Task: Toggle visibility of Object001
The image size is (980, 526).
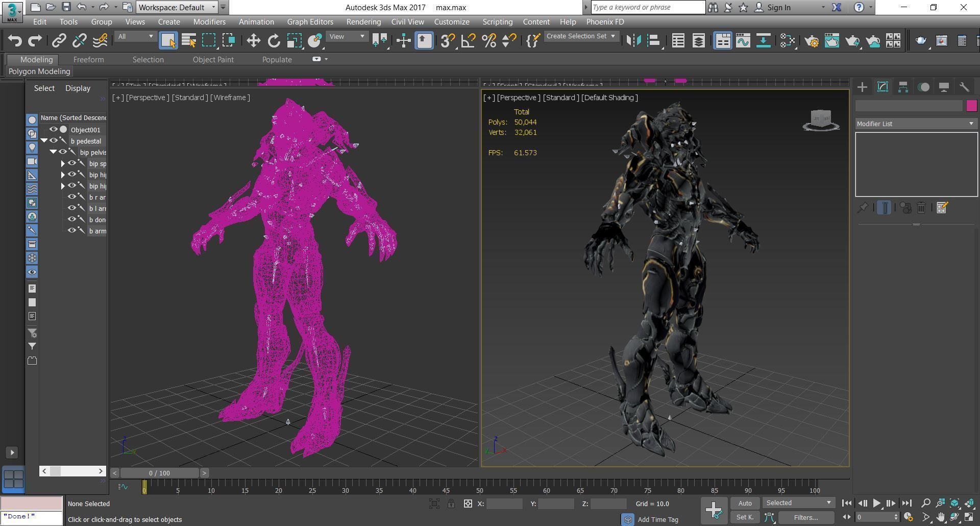Action: [53, 129]
